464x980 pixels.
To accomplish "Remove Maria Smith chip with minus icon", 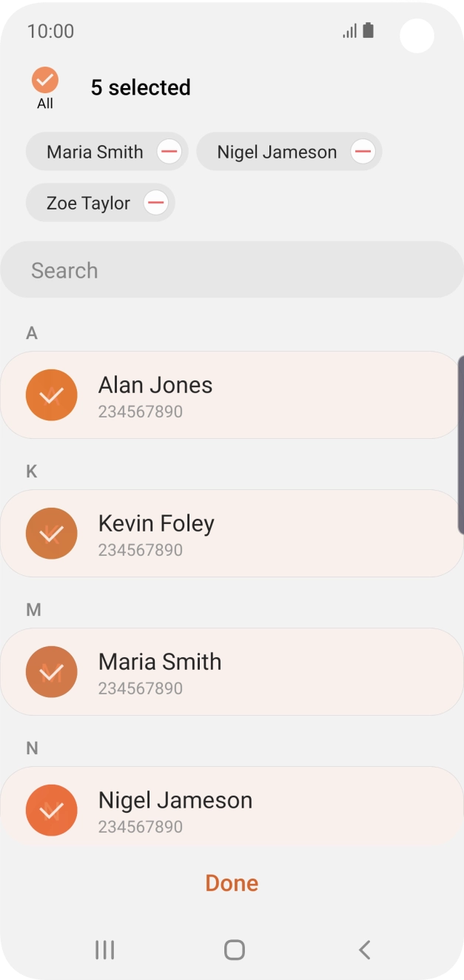I will coord(169,152).
